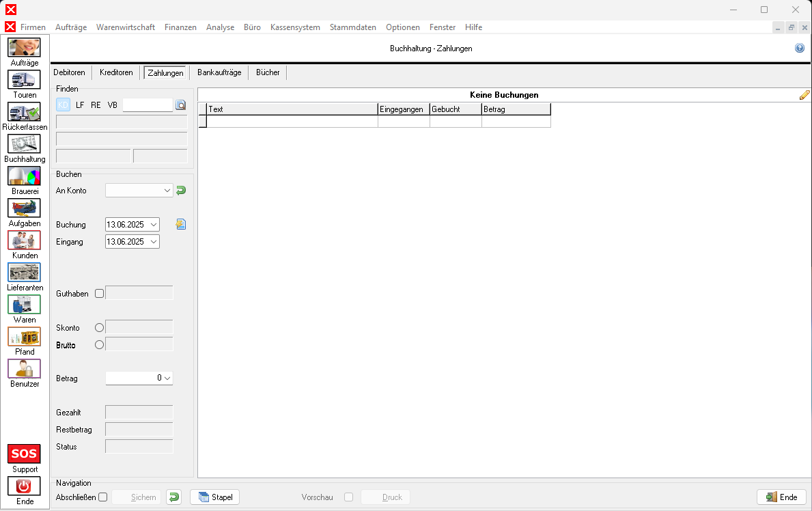Image resolution: width=812 pixels, height=511 pixels.
Task: Click the red SOS Support icon
Action: pyautogui.click(x=24, y=454)
